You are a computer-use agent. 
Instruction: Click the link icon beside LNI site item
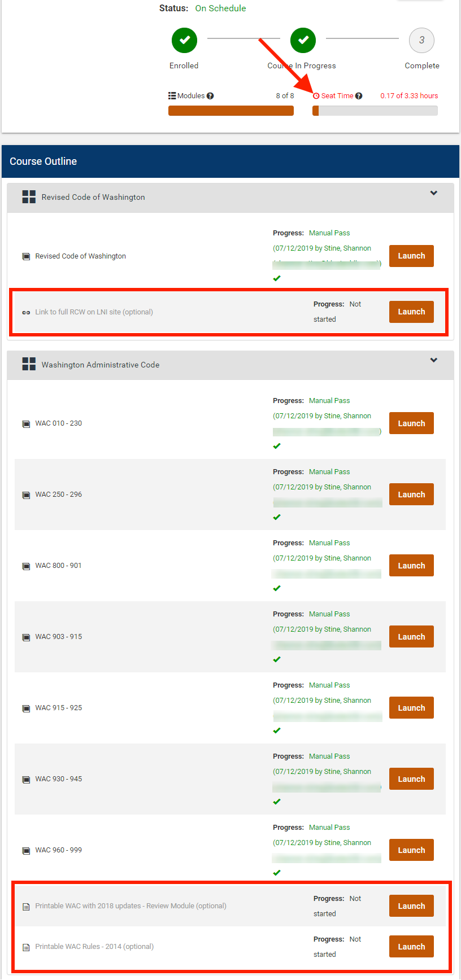26,312
